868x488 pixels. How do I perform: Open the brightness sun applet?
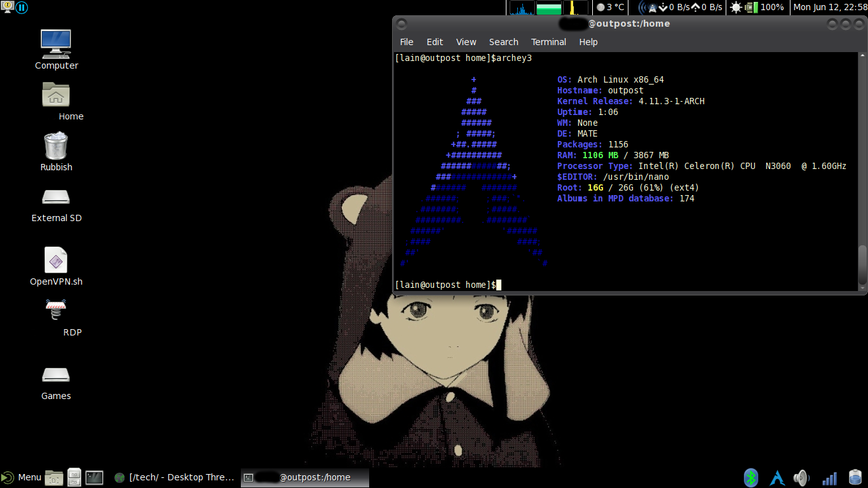click(736, 8)
